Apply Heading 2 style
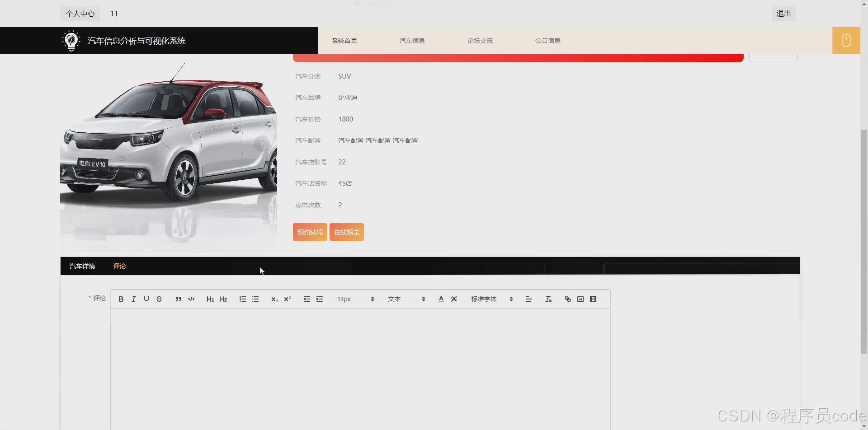Screen dimensions: 868x430 [223, 299]
